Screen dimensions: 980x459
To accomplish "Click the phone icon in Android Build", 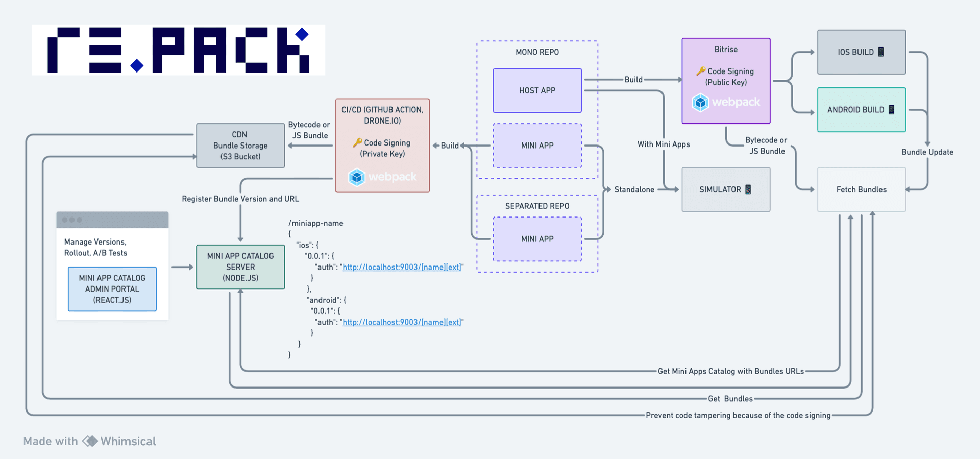I will (891, 110).
